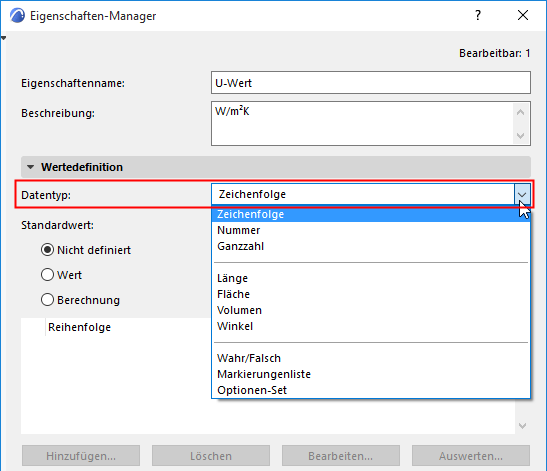
Task: Collapse the Wertedefinition section
Action: 30,167
